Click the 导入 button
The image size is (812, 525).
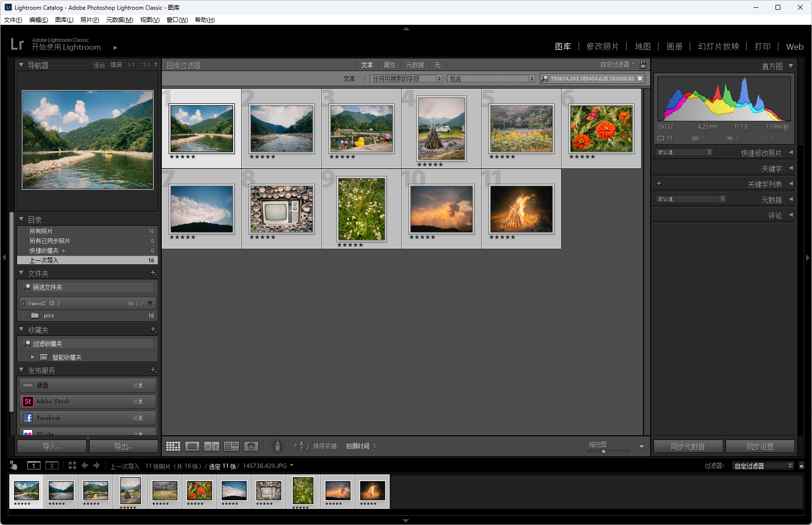point(52,446)
